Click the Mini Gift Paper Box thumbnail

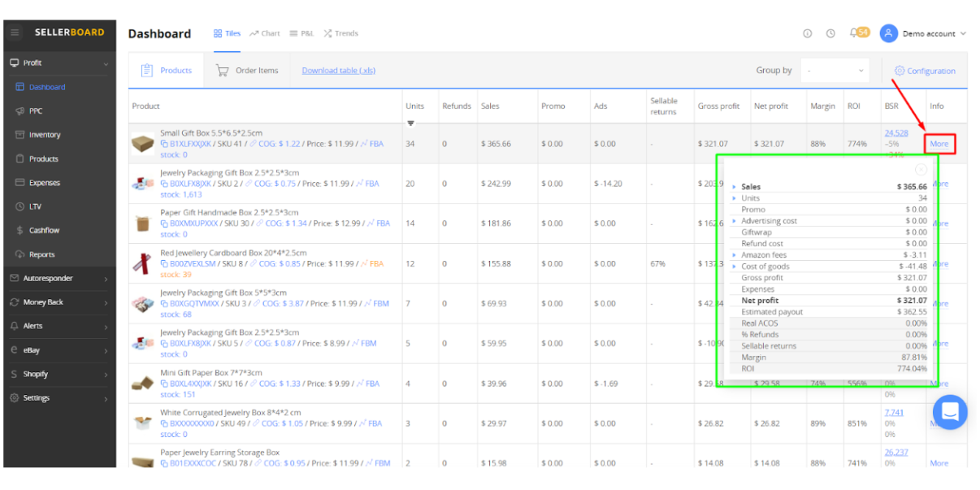(x=143, y=384)
